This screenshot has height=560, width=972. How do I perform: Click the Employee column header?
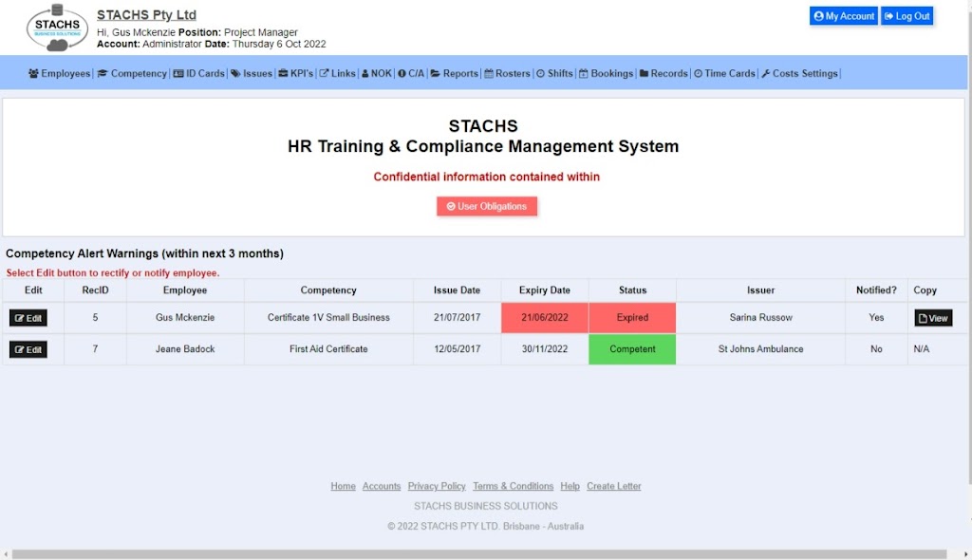tap(185, 290)
